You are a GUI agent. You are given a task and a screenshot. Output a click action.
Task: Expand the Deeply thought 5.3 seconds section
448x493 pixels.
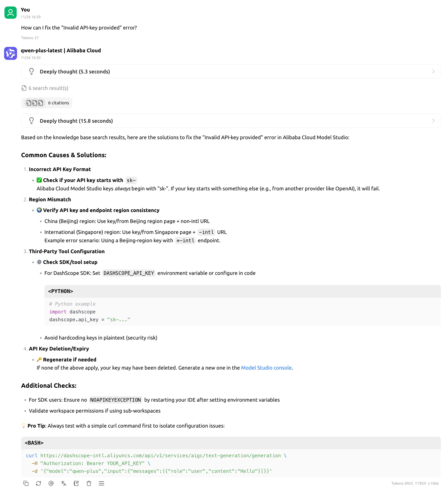point(231,71)
